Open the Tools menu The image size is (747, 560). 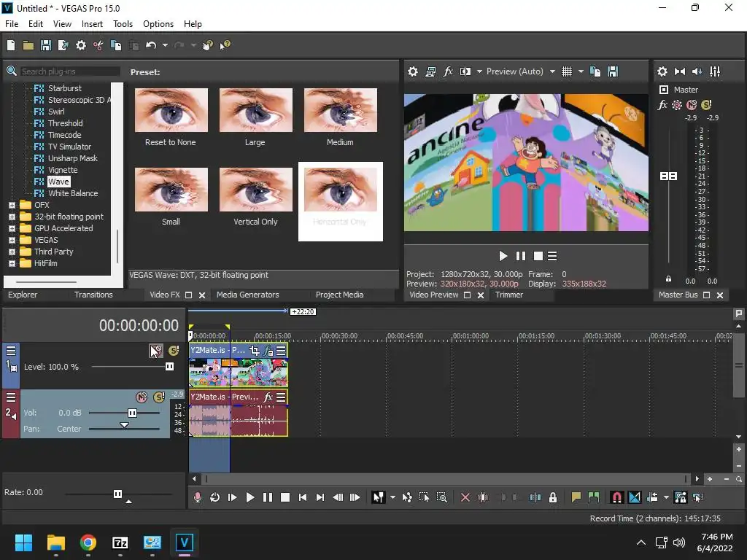pos(123,24)
